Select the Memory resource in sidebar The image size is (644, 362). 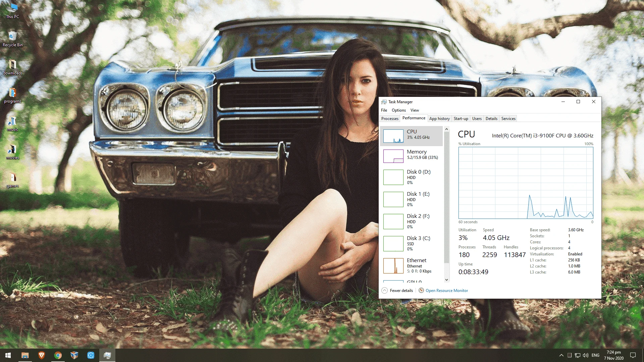point(412,156)
